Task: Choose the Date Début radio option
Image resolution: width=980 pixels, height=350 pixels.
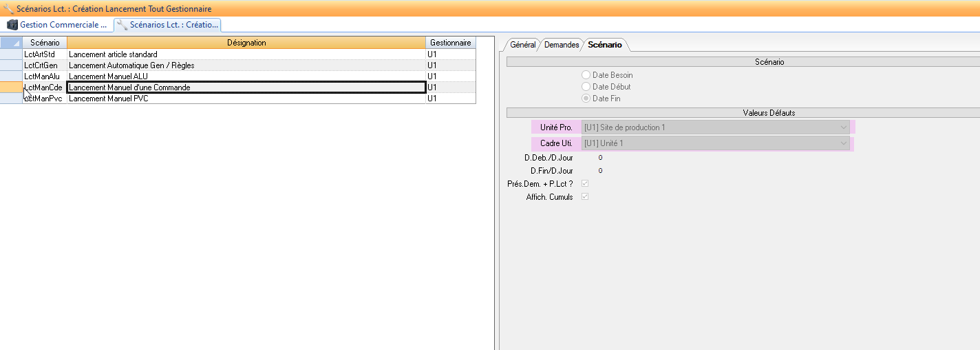Action: pos(586,87)
